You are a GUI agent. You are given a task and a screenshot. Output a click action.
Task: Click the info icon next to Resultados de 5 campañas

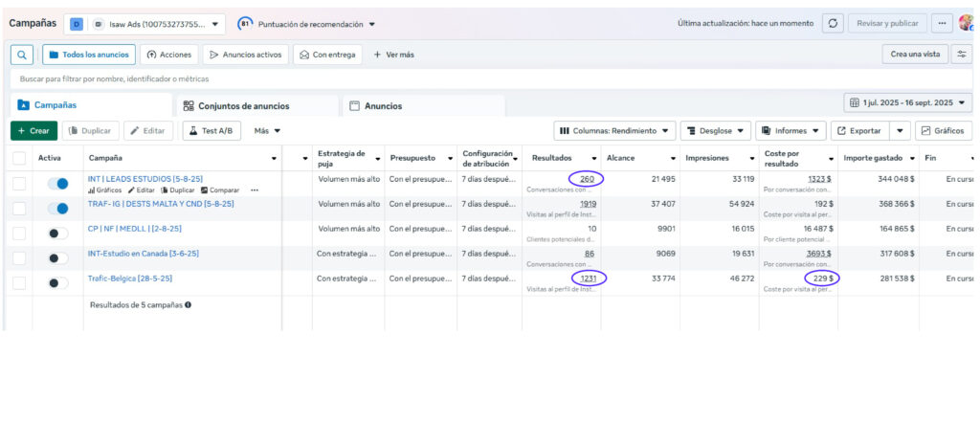188,304
